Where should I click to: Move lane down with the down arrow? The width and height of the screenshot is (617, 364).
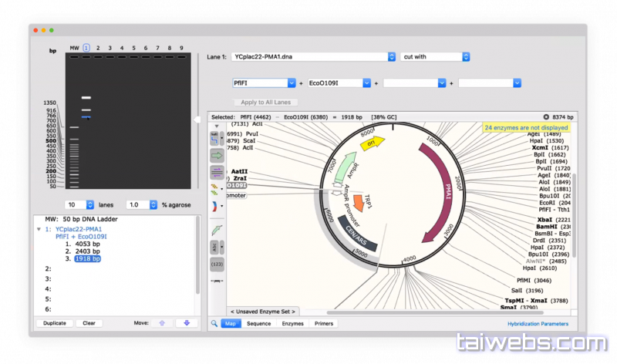click(186, 323)
